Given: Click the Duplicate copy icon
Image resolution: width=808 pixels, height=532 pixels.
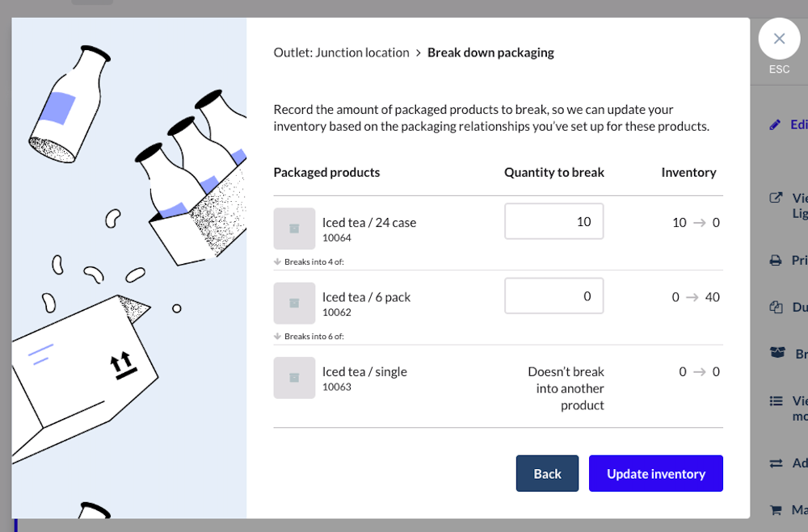Looking at the screenshot, I should coord(776,307).
